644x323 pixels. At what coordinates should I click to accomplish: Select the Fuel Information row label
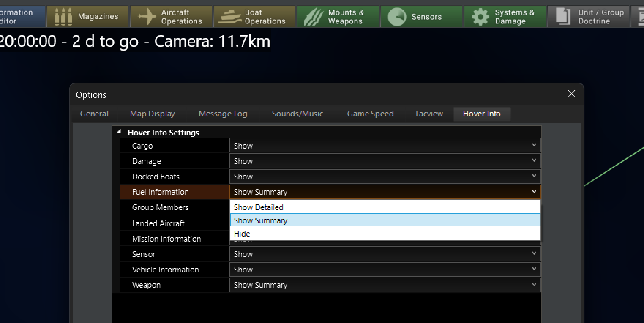point(160,192)
